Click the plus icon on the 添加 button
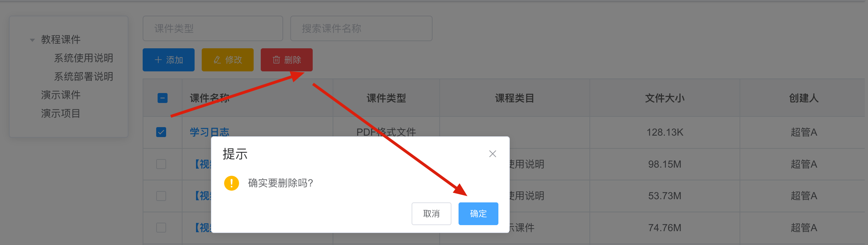868x245 pixels. click(158, 60)
